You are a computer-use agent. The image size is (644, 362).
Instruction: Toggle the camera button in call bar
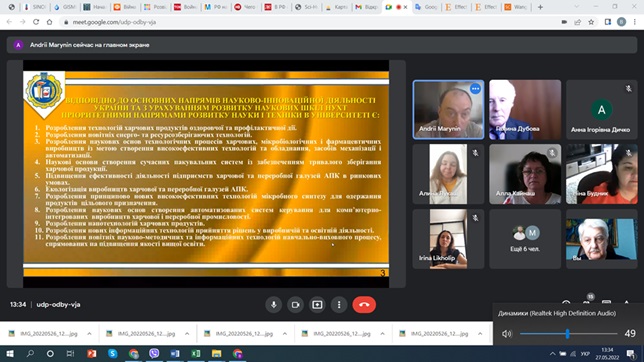point(295,305)
